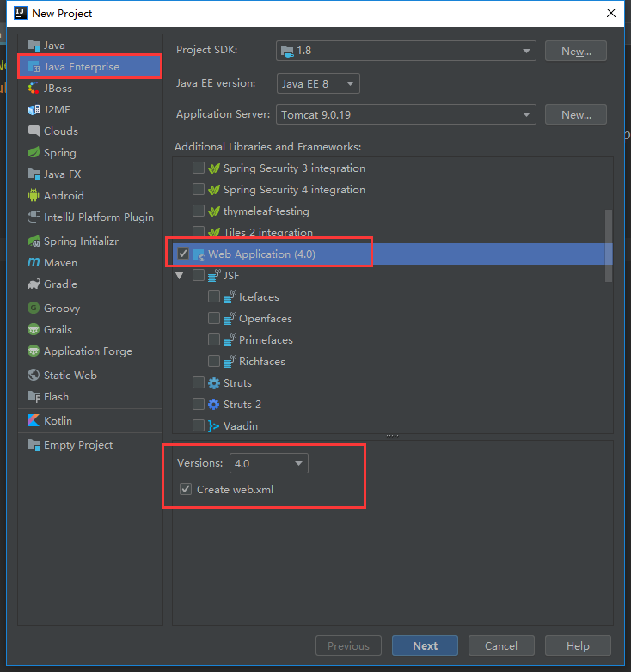Check the Icefaces checkbox
The image size is (631, 672).
(214, 296)
